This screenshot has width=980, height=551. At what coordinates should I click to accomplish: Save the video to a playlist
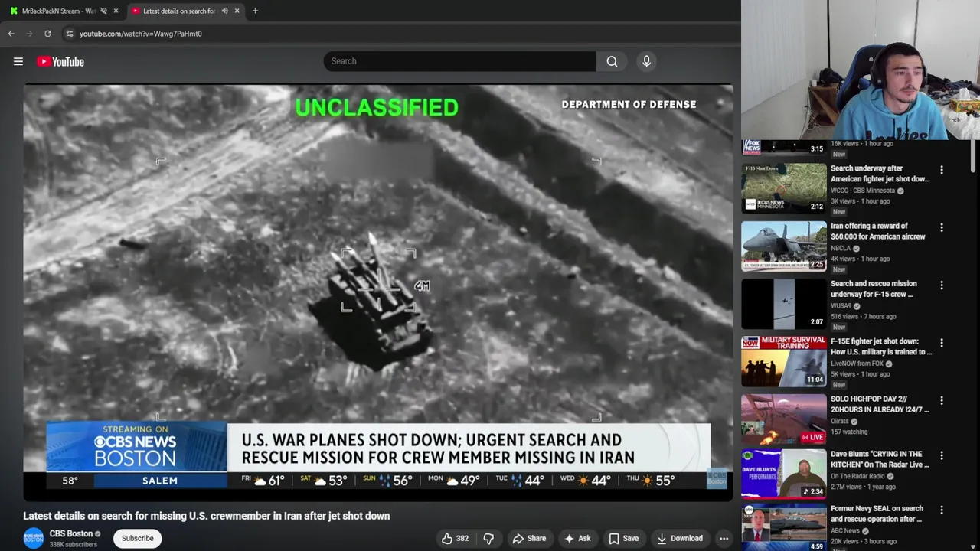623,538
